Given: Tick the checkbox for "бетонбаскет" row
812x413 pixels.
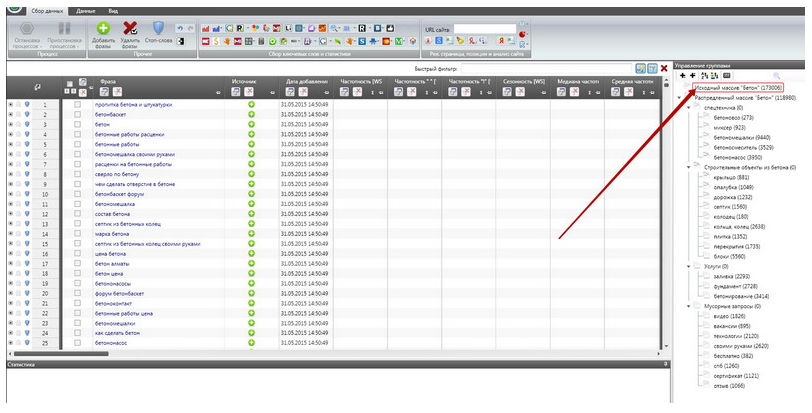Looking at the screenshot, I should coord(77,114).
